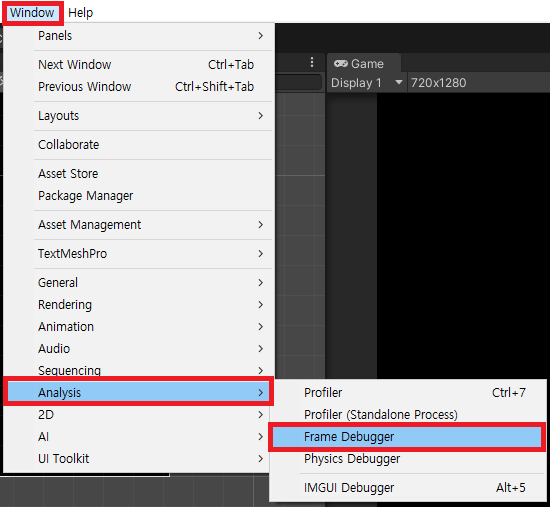Expand the Audio submenu

(x=139, y=349)
